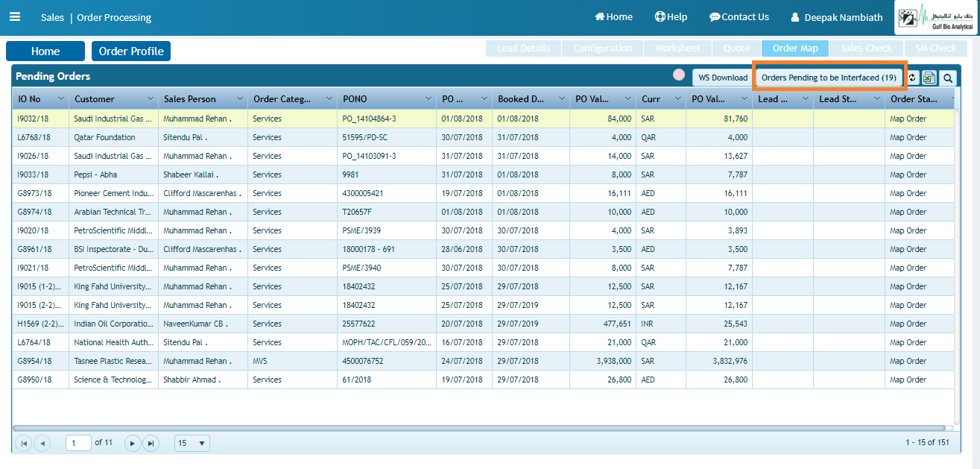This screenshot has height=469, width=980.
Task: Switch to SM Check tab
Action: [x=935, y=48]
